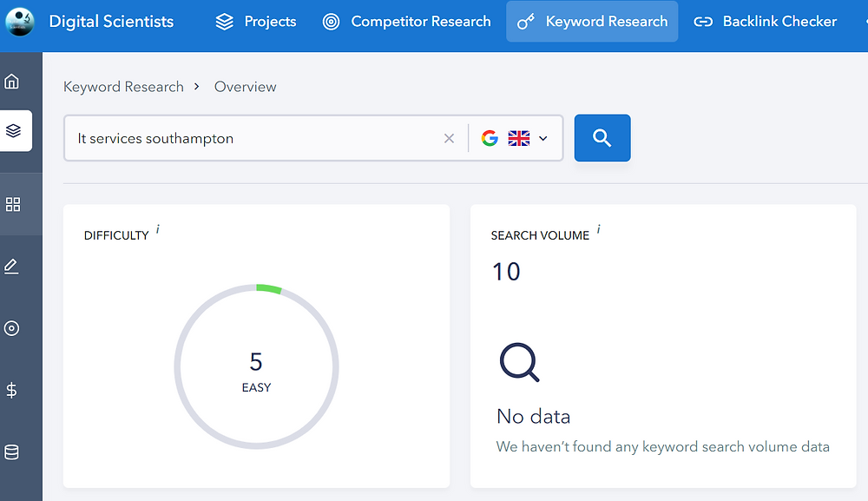Click the home icon in sidebar
868x501 pixels.
(x=11, y=82)
